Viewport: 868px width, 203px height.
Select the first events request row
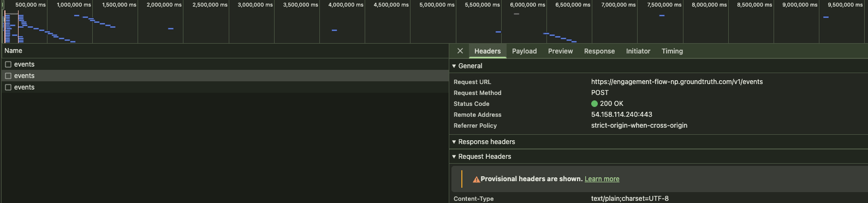point(225,64)
